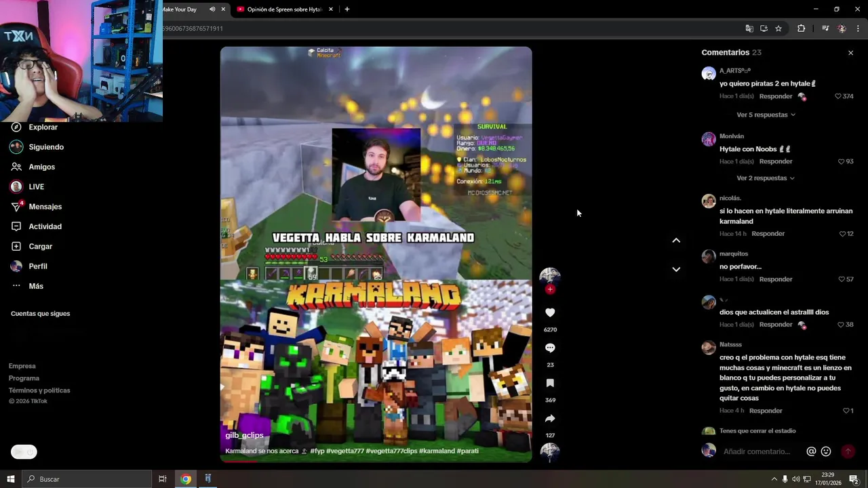Like the comment with 374 likes
The image size is (868, 488).
click(x=838, y=96)
